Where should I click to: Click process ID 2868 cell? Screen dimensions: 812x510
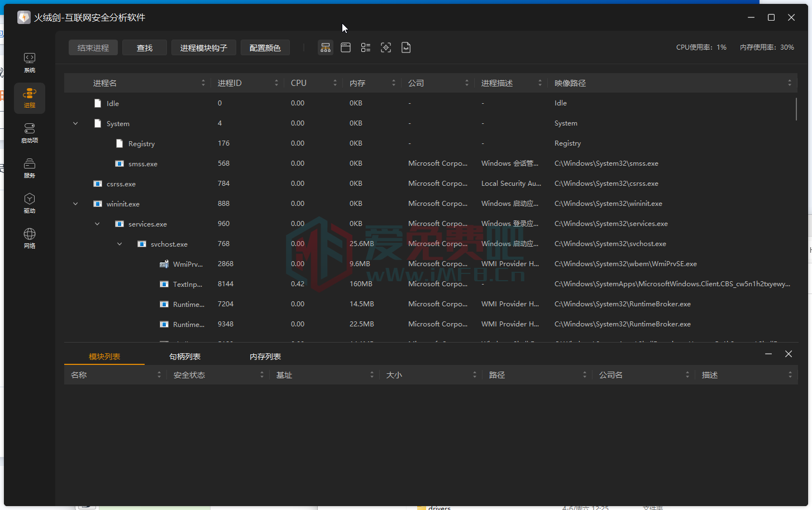point(226,264)
